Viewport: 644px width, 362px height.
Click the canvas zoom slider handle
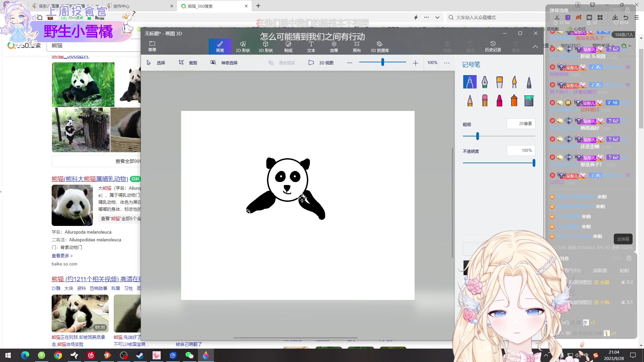point(382,62)
